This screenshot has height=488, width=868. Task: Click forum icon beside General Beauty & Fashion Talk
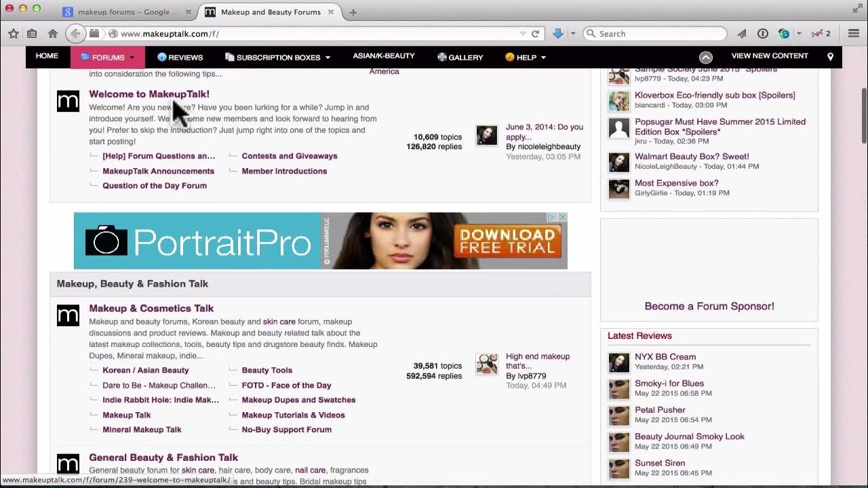coord(68,464)
